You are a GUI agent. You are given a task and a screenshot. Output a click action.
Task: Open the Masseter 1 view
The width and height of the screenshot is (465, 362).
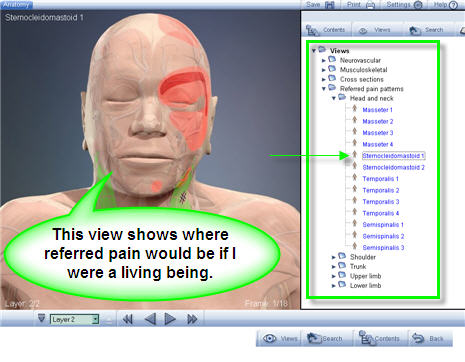point(377,110)
